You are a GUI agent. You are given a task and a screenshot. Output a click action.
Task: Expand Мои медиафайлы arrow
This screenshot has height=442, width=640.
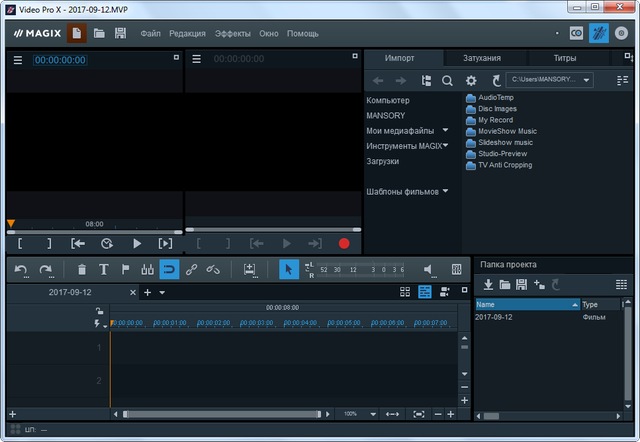click(x=445, y=130)
